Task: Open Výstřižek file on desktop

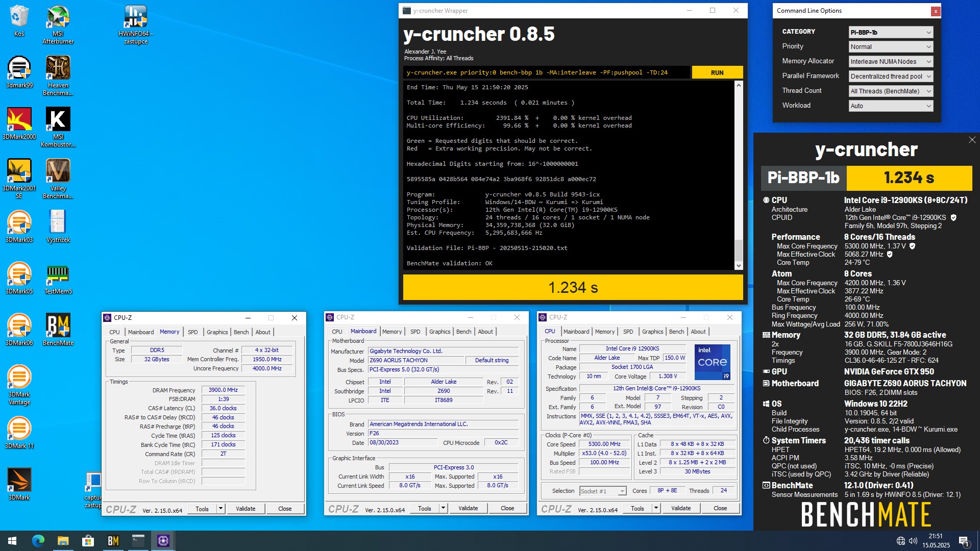Action: pos(58,227)
